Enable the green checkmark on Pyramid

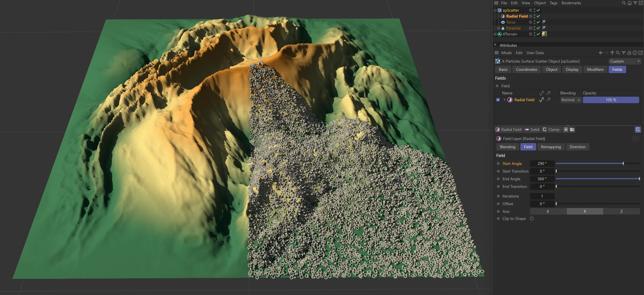tap(538, 28)
